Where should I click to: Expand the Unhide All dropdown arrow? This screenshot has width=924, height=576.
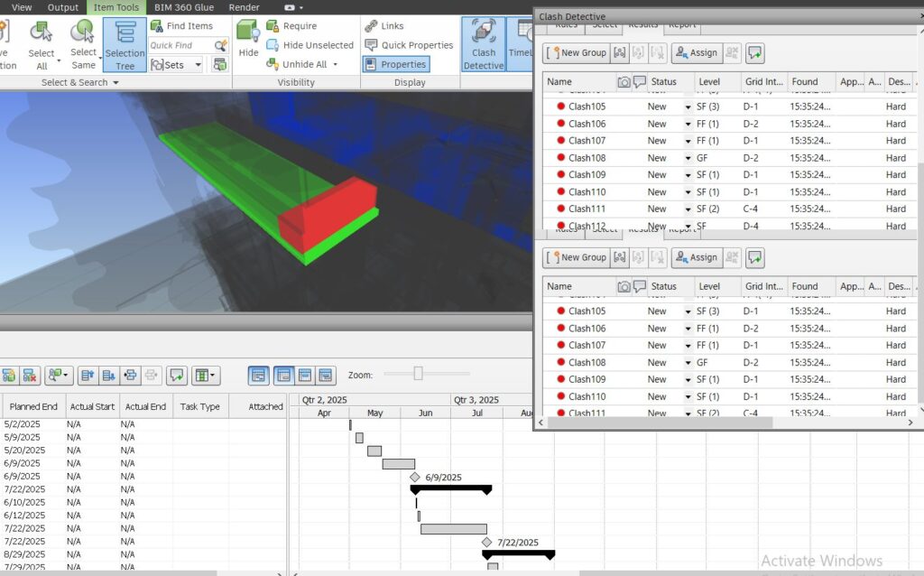[x=335, y=65]
